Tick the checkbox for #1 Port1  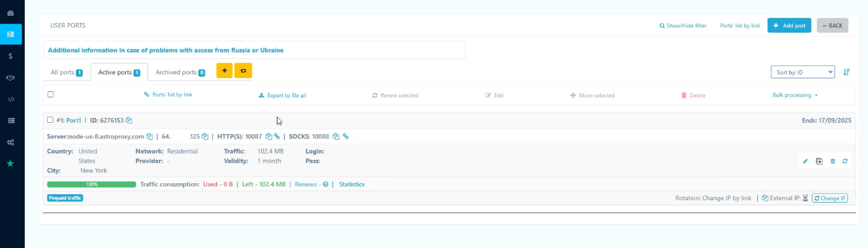50,120
